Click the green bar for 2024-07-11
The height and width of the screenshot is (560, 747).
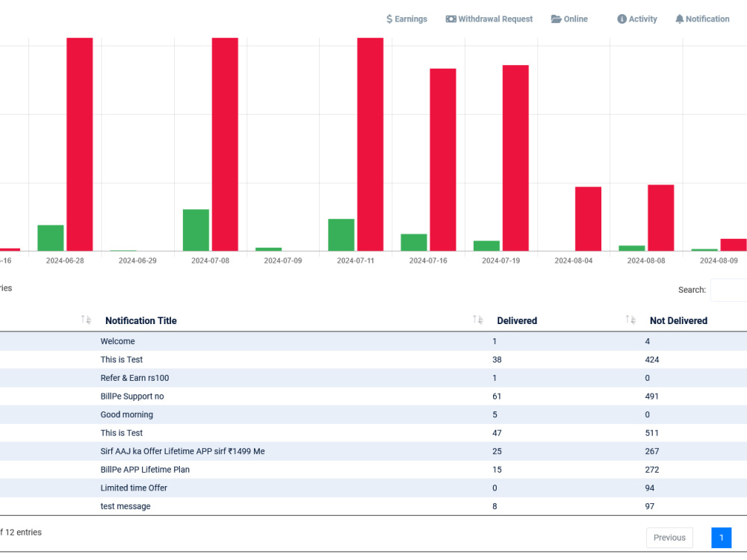click(341, 234)
